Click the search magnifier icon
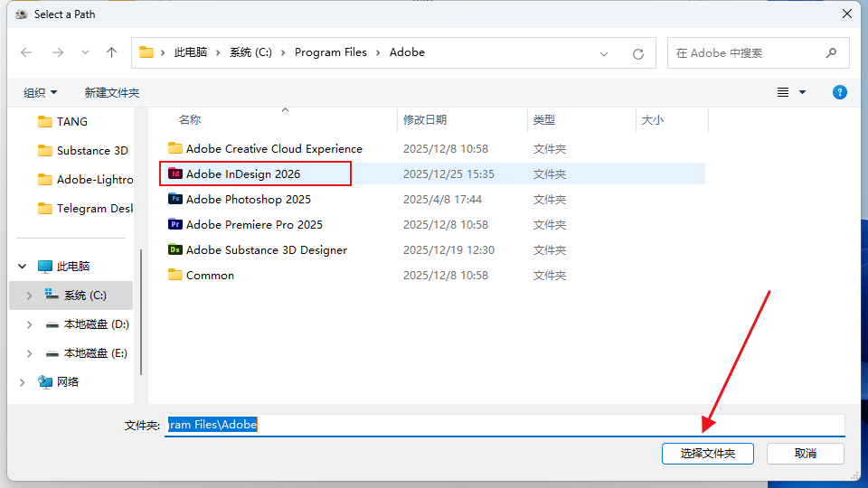This screenshot has height=488, width=868. [831, 53]
